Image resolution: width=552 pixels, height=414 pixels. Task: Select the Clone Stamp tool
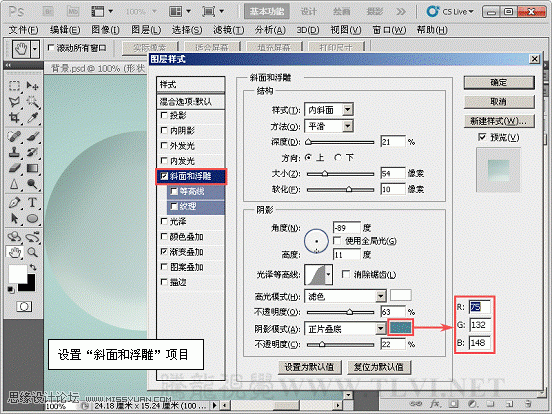pyautogui.click(x=14, y=152)
